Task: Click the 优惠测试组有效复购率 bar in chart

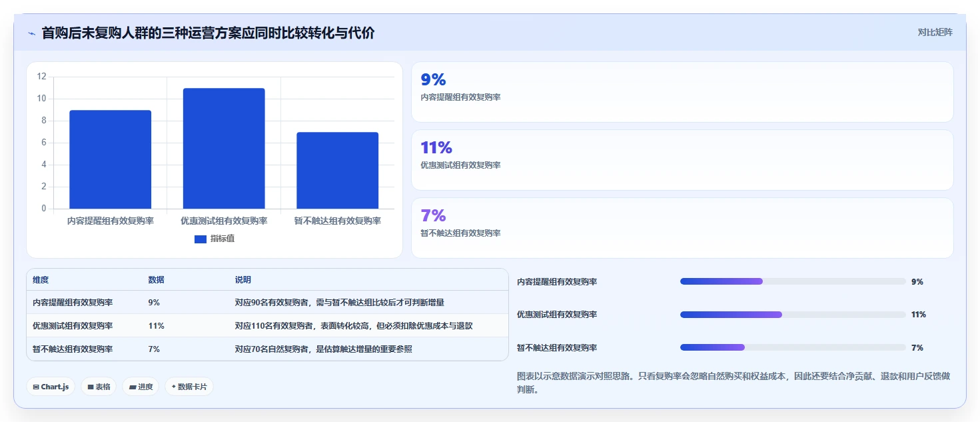Action: point(224,149)
